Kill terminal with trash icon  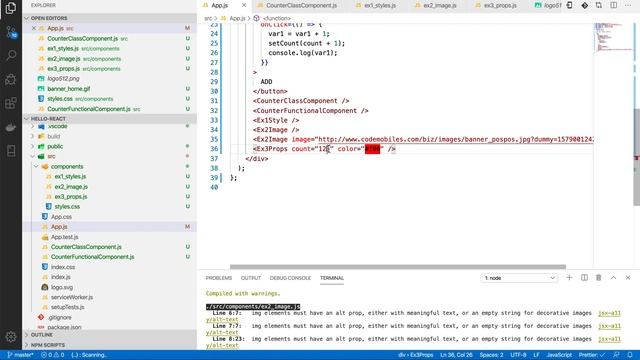pyautogui.click(x=598, y=278)
